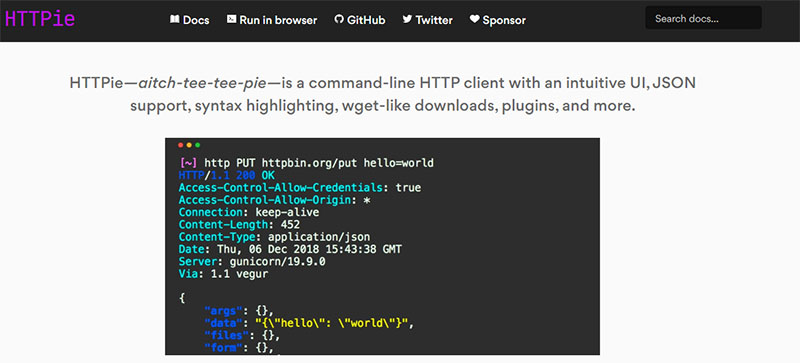Screen dimensions: 800x363
Task: Click the 'Date: Thu, 06 Dec 2018' line
Action: pyautogui.click(x=290, y=249)
